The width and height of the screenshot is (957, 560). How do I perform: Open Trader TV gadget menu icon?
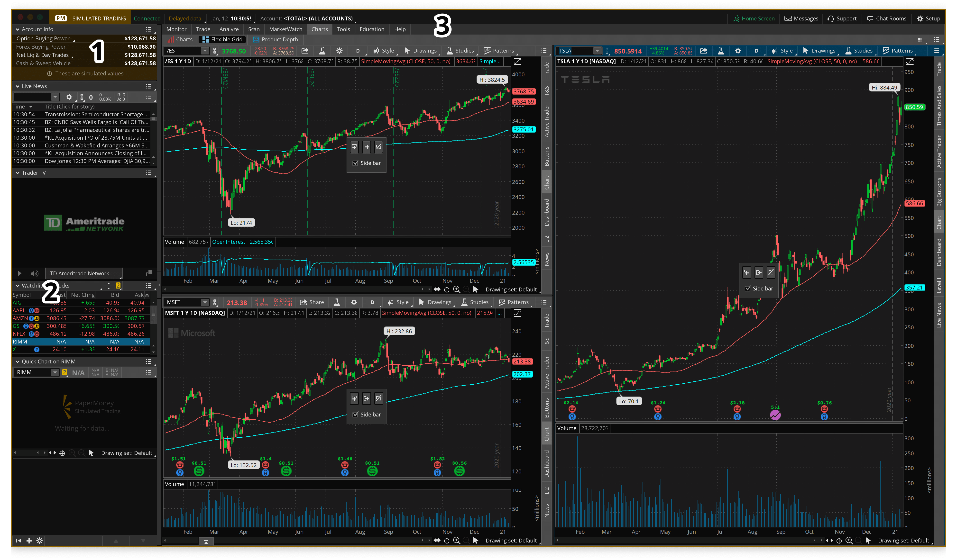(148, 173)
